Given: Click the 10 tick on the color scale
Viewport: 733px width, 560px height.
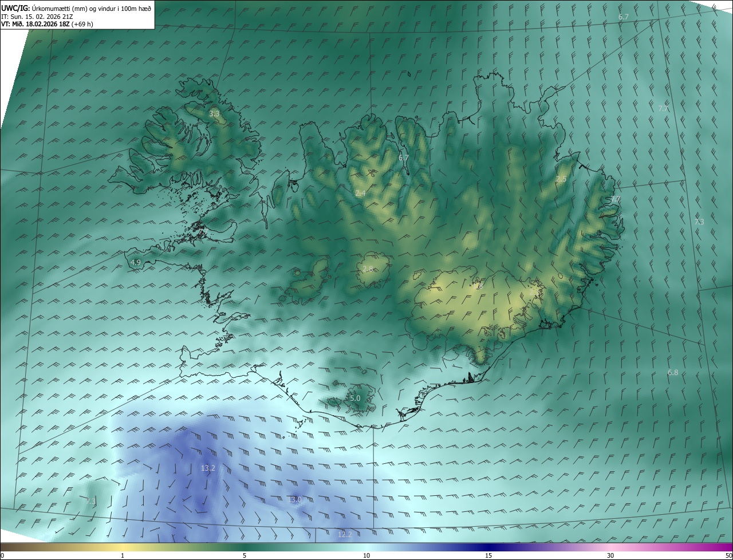Looking at the screenshot, I should coord(366,555).
